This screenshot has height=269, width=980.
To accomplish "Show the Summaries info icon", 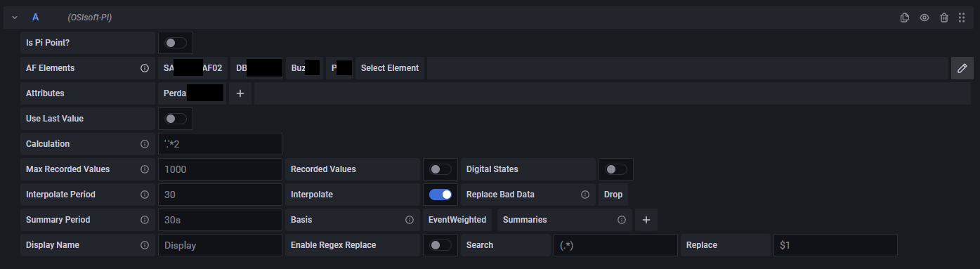I will (x=622, y=220).
